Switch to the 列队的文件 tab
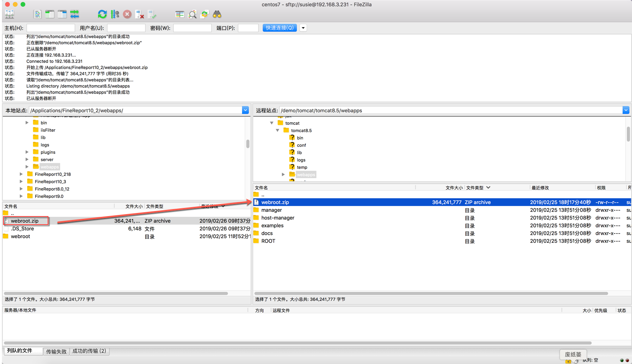The image size is (632, 364). click(x=23, y=351)
